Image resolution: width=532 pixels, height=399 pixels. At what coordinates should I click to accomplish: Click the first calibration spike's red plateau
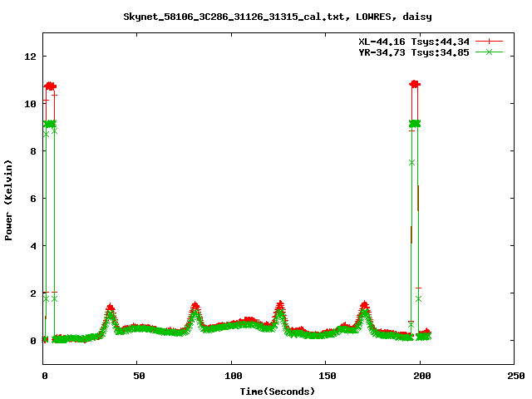pos(50,86)
